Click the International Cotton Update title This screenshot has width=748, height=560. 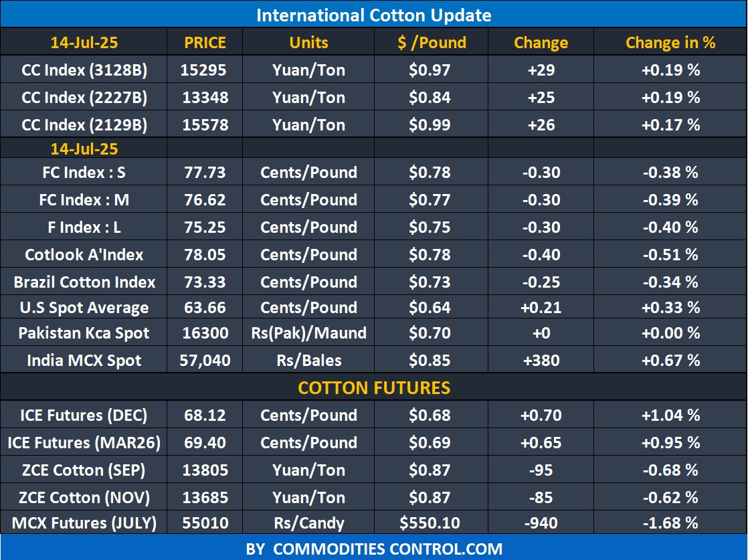pos(373,15)
